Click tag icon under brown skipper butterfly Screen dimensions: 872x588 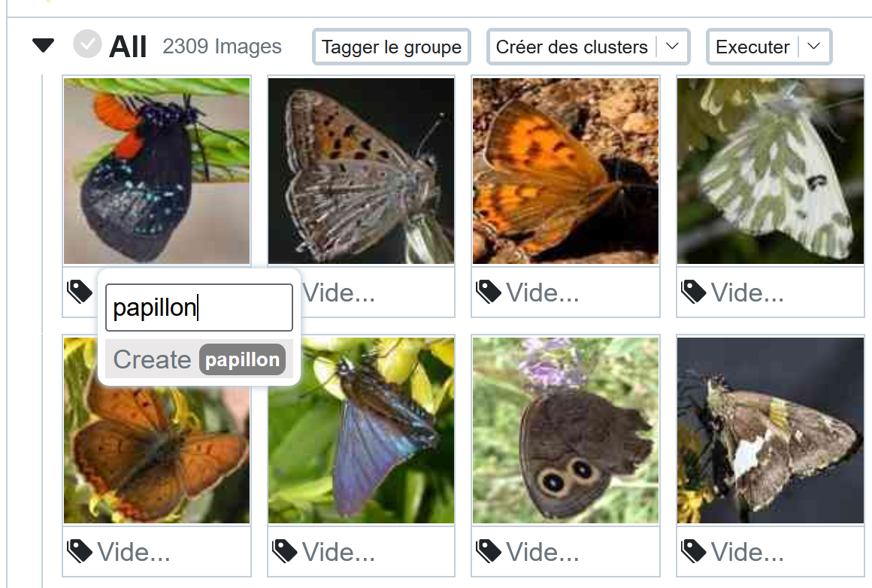click(x=694, y=551)
